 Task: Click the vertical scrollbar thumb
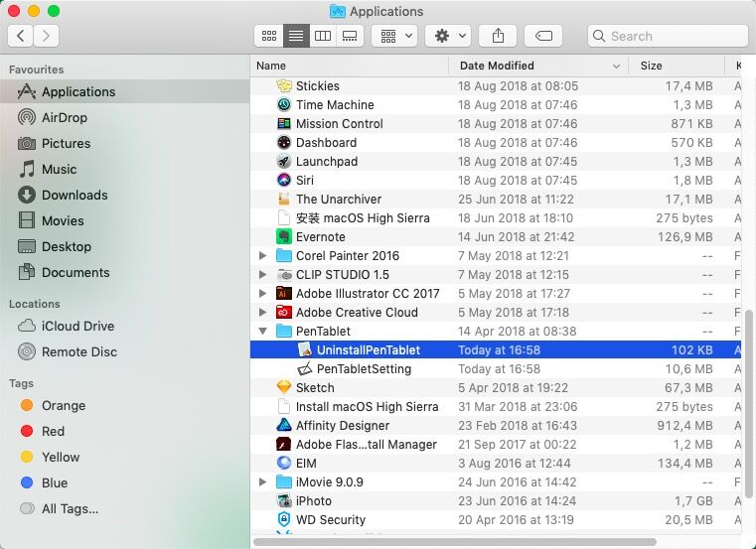point(748,404)
